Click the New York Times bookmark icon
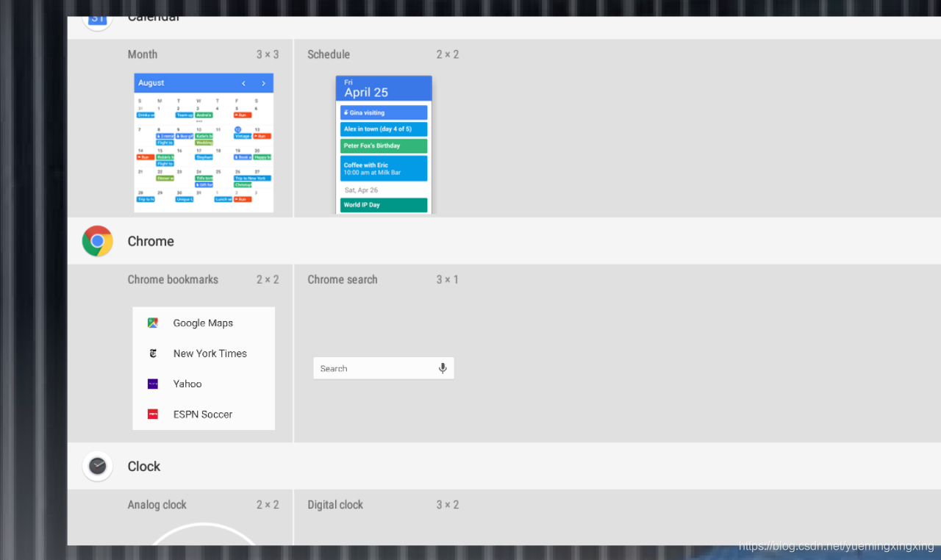The image size is (941, 560). tap(153, 353)
